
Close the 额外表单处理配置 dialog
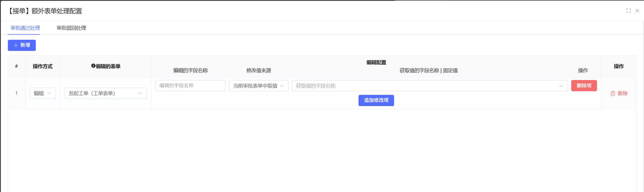(637, 11)
